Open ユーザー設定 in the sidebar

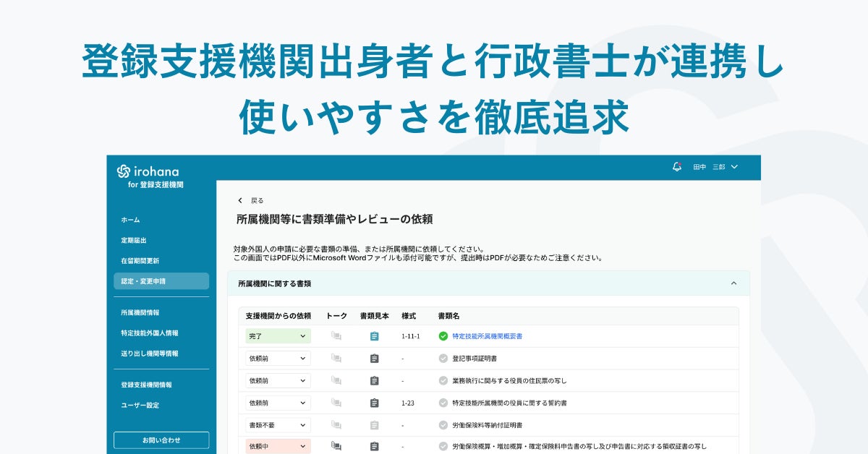[140, 406]
